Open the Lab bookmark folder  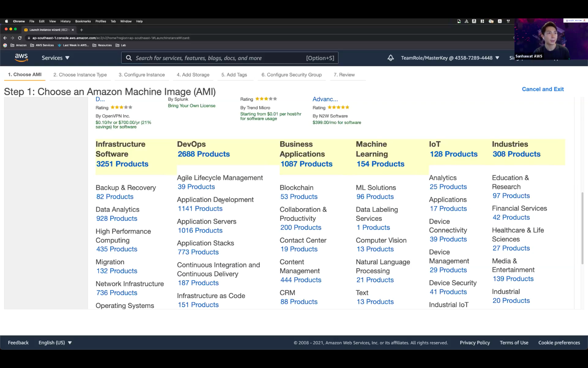pyautogui.click(x=121, y=45)
